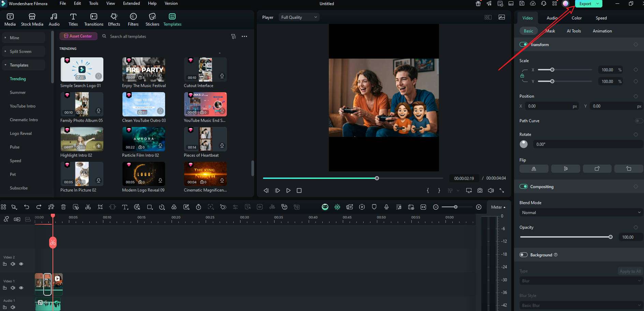The image size is (644, 311).
Task: Open the Edit menu
Action: (77, 3)
